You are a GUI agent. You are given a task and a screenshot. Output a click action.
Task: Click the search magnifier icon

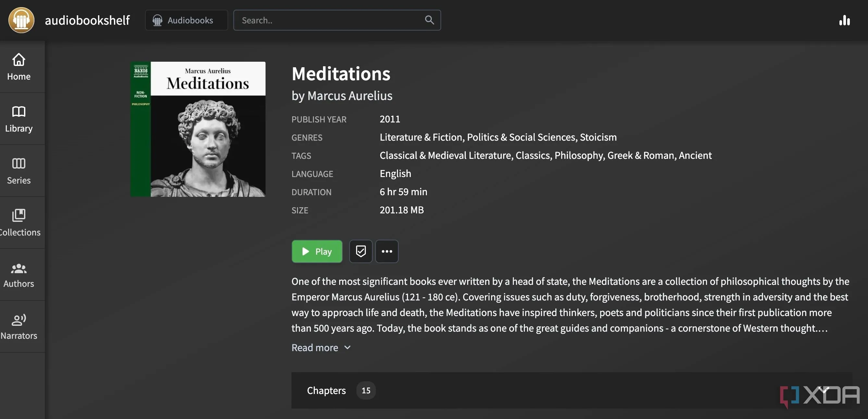point(429,20)
